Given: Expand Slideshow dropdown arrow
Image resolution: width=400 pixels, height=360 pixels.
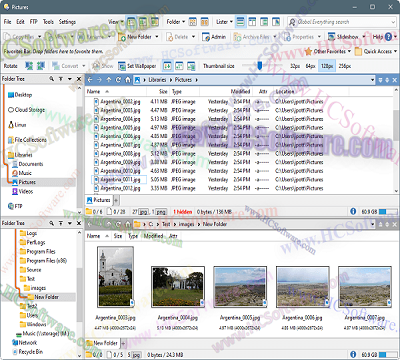Looking at the screenshot, I should click(364, 37).
